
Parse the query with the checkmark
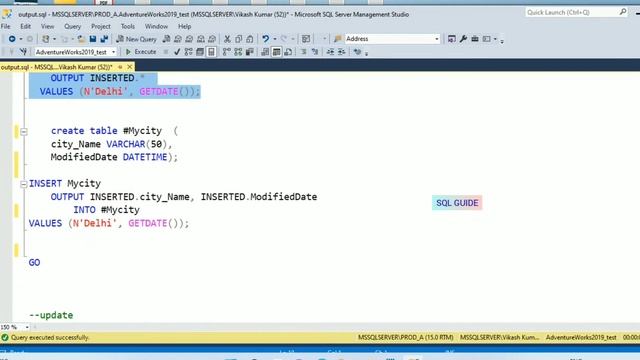click(177, 52)
